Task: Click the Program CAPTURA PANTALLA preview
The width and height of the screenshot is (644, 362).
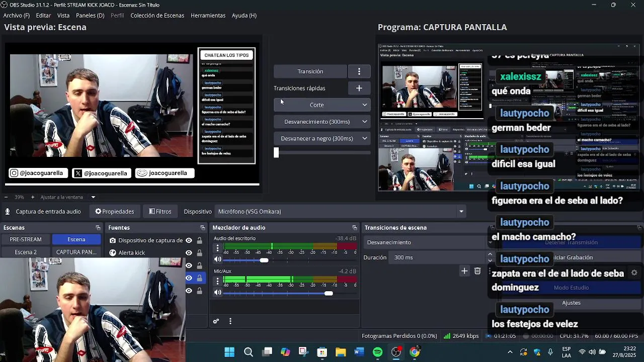Action: (x=509, y=118)
